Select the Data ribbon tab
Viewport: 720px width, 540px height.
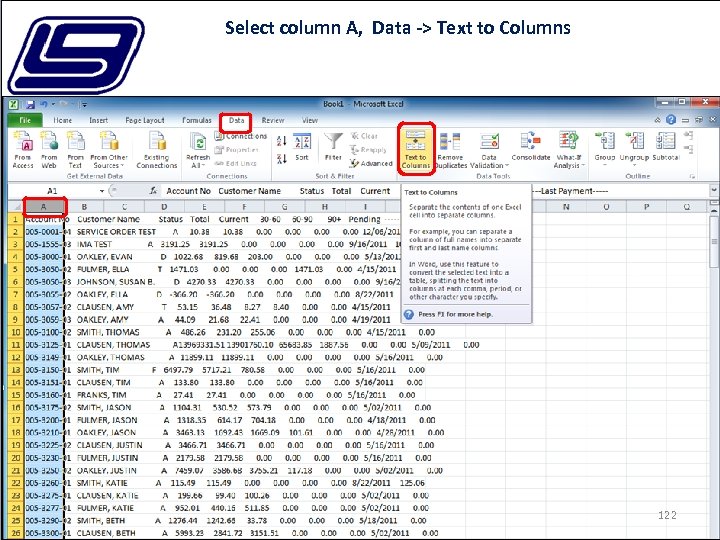(x=236, y=120)
